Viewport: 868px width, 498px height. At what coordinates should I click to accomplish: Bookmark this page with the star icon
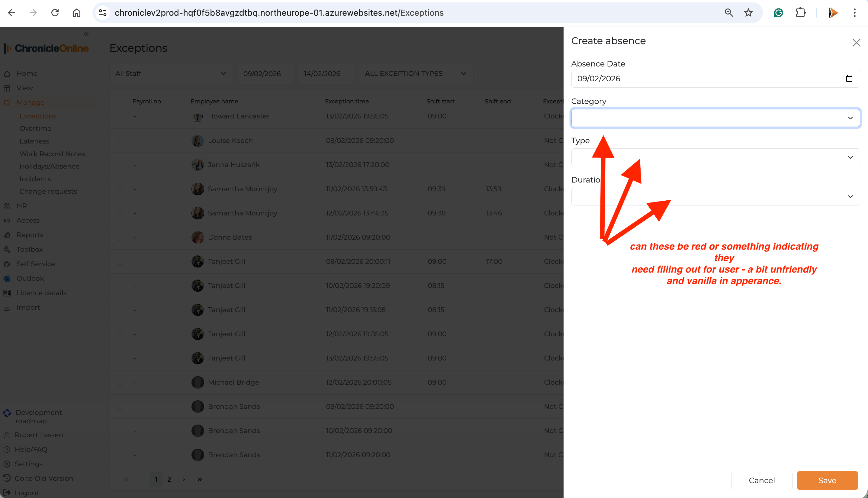tap(748, 13)
